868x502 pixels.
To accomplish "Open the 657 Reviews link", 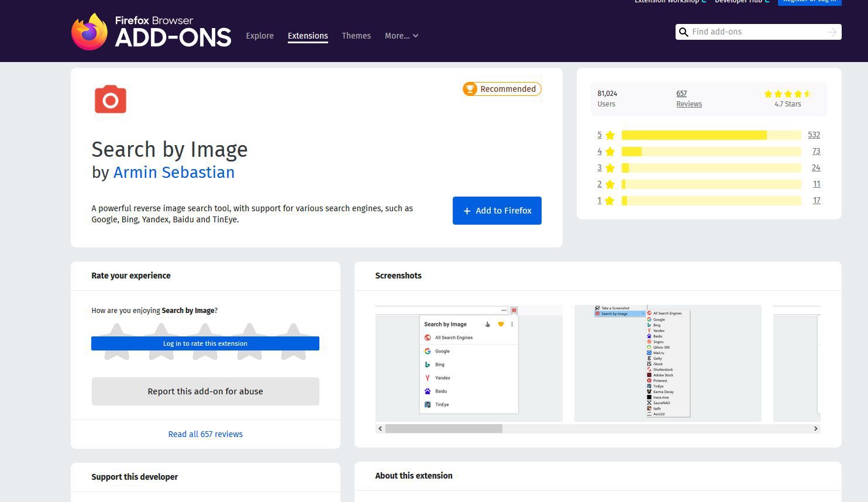I will [x=689, y=98].
